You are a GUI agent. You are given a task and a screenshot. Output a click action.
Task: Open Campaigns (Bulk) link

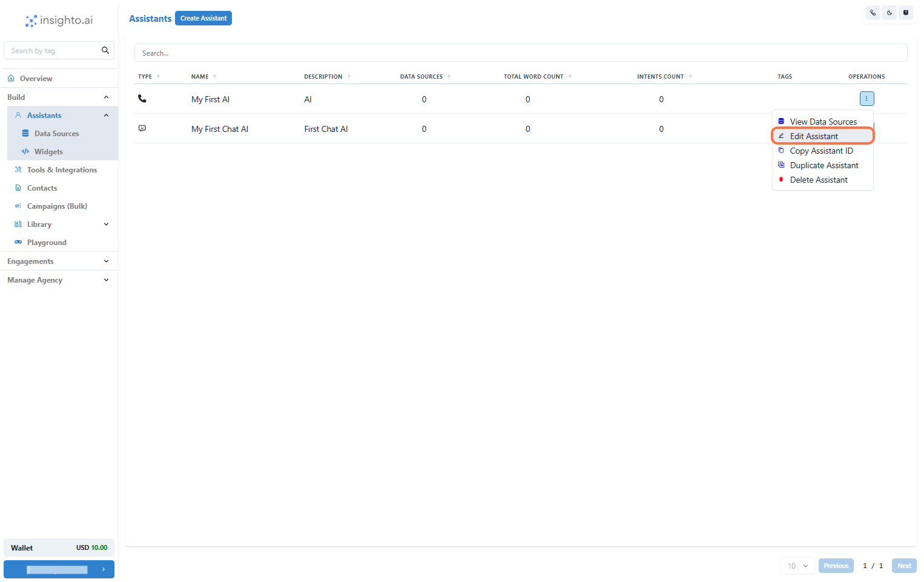point(57,206)
